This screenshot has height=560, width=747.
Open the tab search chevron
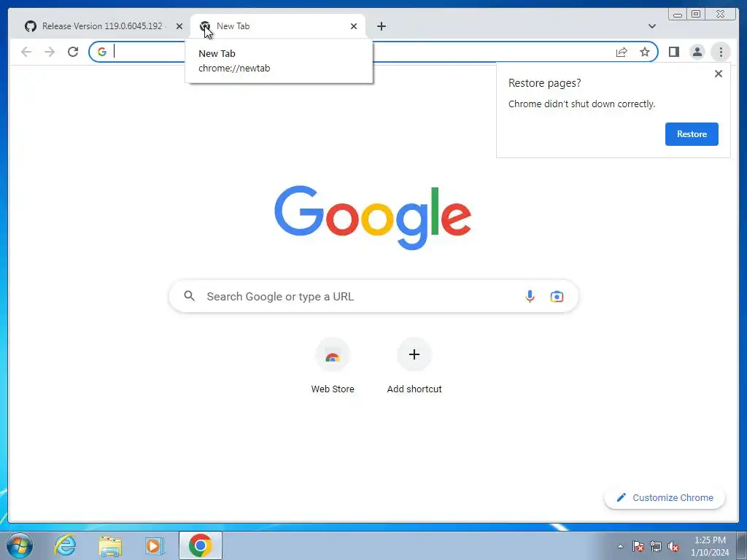pyautogui.click(x=651, y=26)
